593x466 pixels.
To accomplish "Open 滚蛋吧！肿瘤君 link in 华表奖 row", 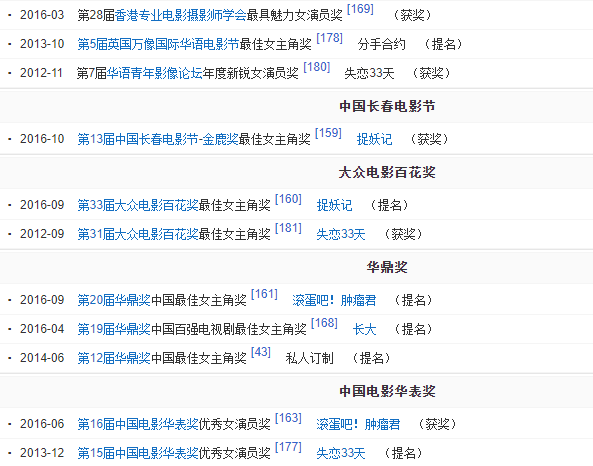I will 358,424.
